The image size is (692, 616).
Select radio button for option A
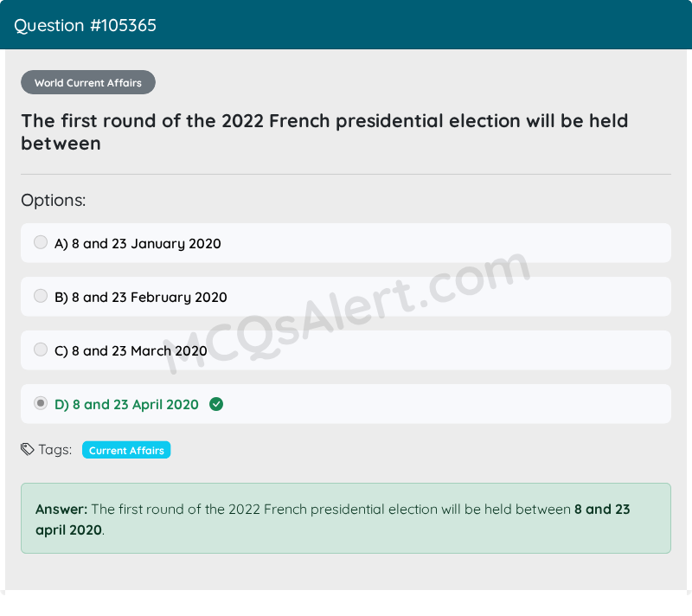(x=41, y=242)
